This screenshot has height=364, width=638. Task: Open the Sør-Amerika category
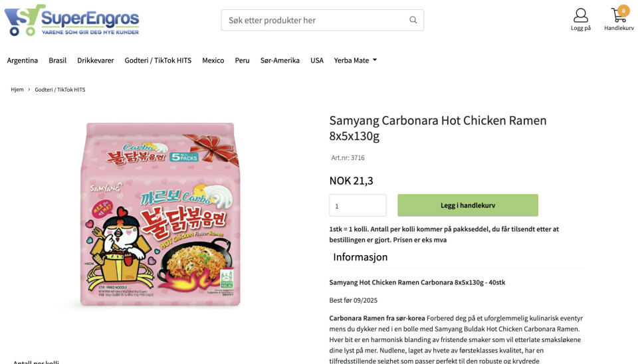[280, 60]
